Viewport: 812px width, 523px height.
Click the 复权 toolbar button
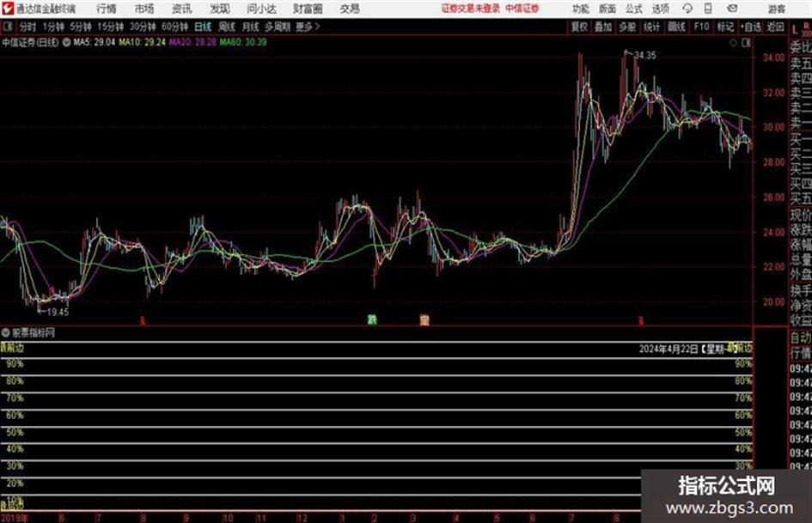[579, 27]
